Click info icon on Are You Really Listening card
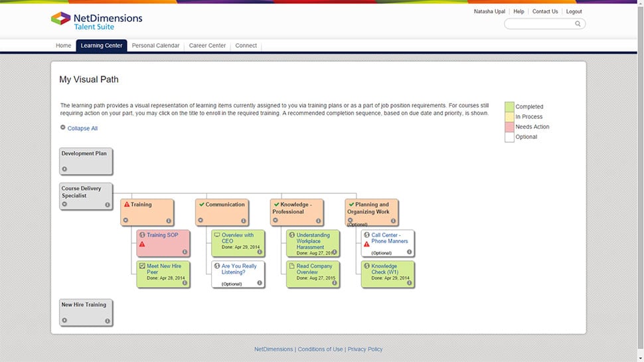This screenshot has width=644, height=362. click(259, 283)
